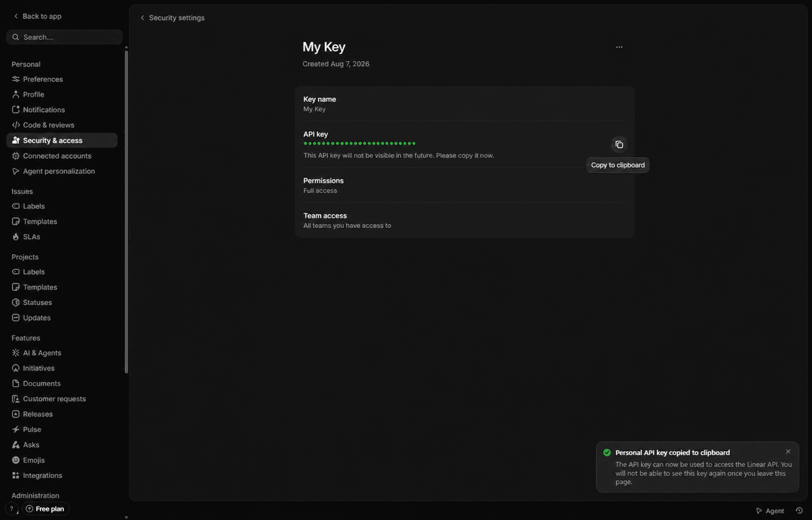Go to Notifications settings
812x520 pixels.
62,110
